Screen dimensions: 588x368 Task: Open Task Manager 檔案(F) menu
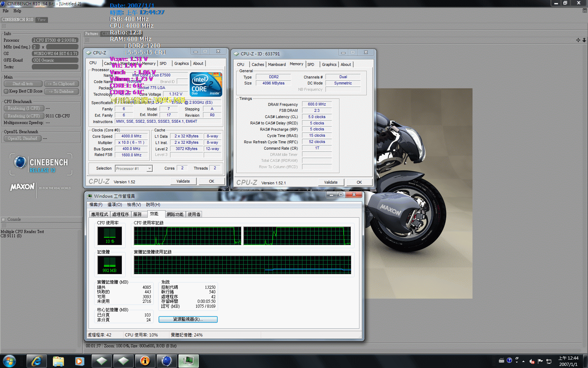coord(96,205)
